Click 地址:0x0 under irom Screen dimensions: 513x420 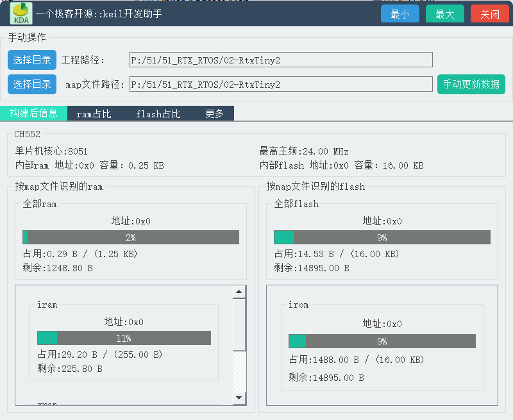point(382,324)
